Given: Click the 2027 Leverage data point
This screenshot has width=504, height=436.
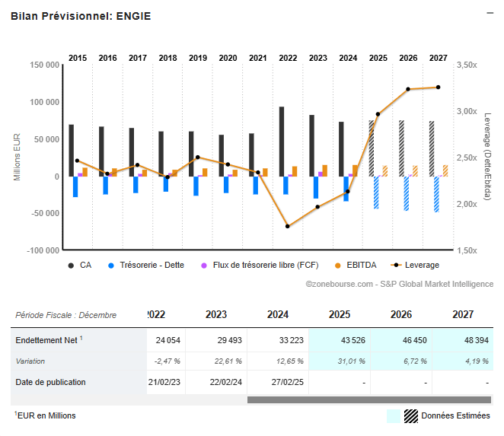Looking at the screenshot, I should point(438,87).
